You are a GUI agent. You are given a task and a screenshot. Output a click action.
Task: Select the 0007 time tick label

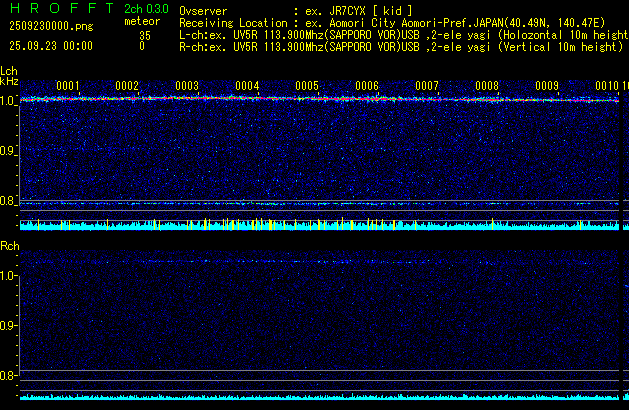[x=427, y=86]
